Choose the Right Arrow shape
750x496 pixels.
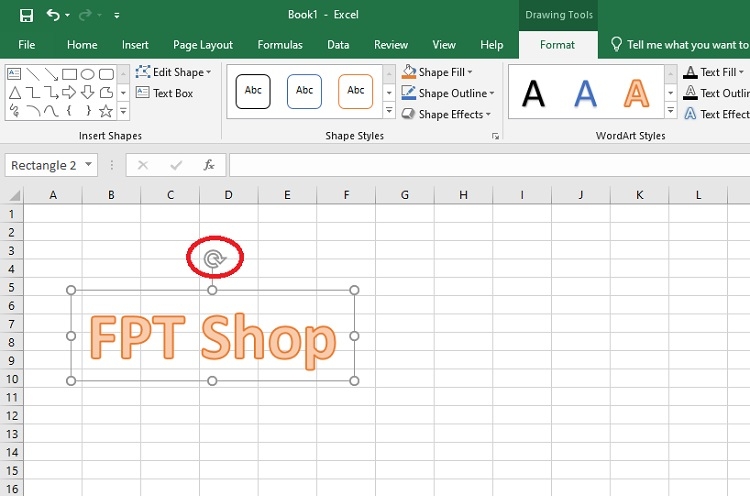point(69,92)
